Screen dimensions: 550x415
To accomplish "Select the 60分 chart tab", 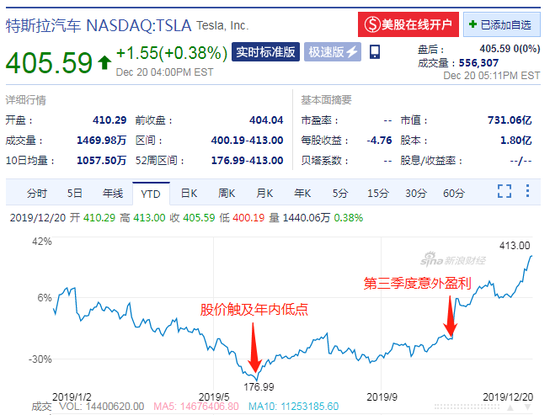I will coord(454,193).
